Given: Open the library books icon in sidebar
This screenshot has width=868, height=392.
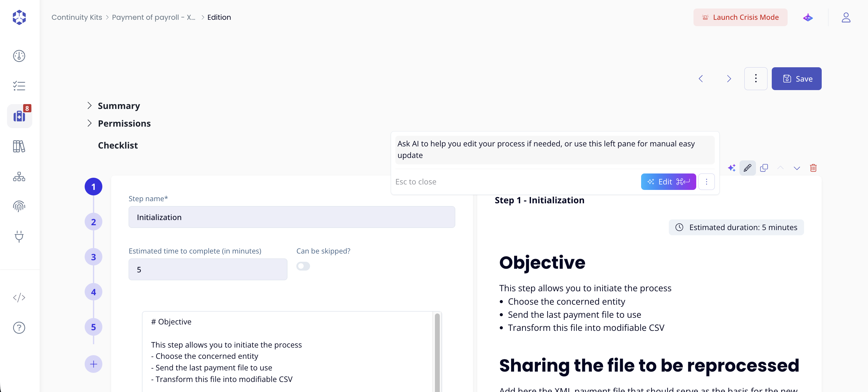Looking at the screenshot, I should click(19, 146).
